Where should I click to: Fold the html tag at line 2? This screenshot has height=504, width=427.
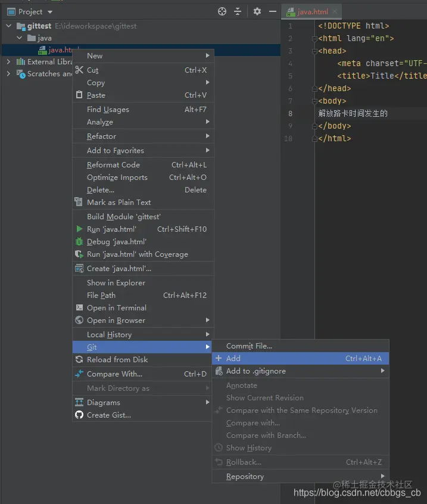point(314,39)
